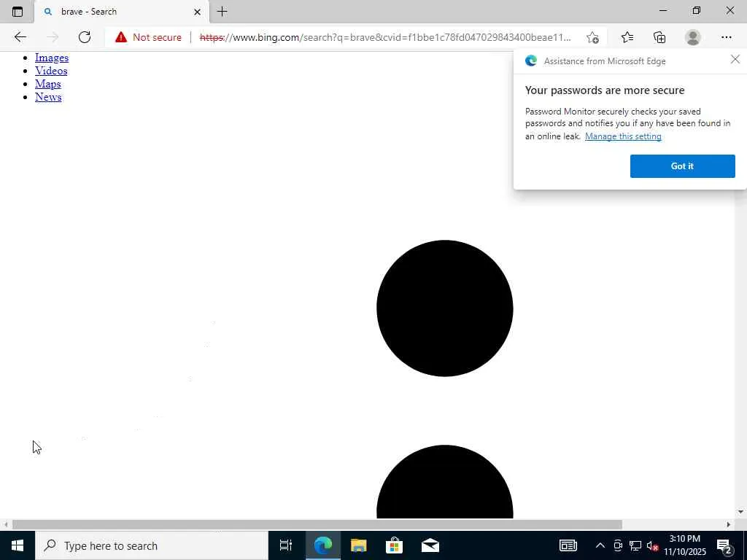Click the horizontal scrollbar thumb
747x560 pixels.
point(317,524)
